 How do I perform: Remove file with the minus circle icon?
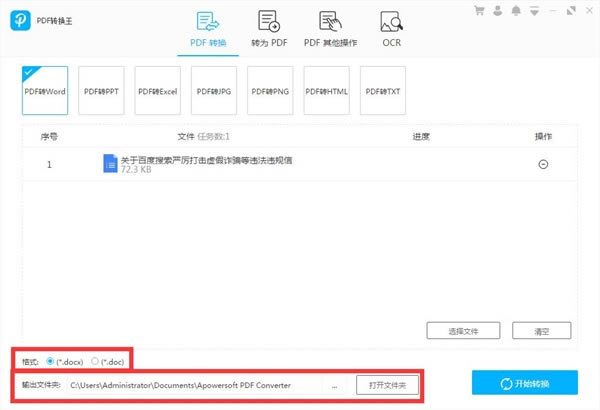(543, 164)
